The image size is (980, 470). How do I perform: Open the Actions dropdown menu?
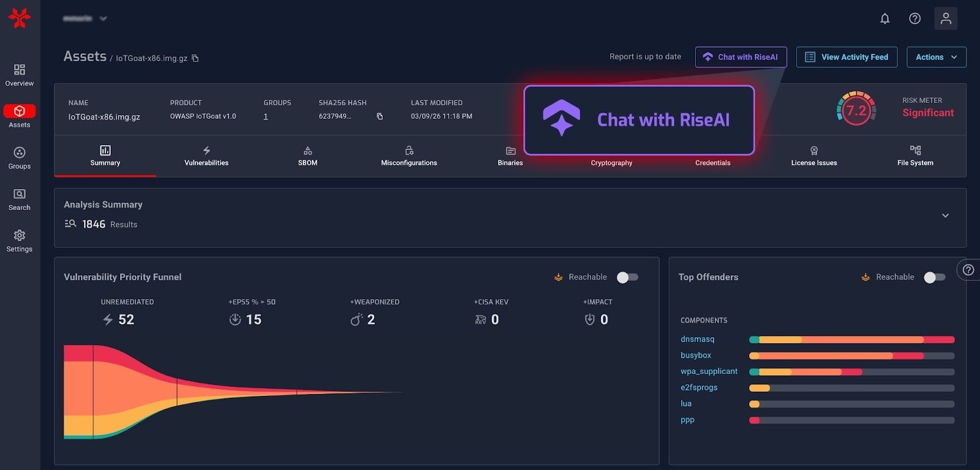[936, 57]
